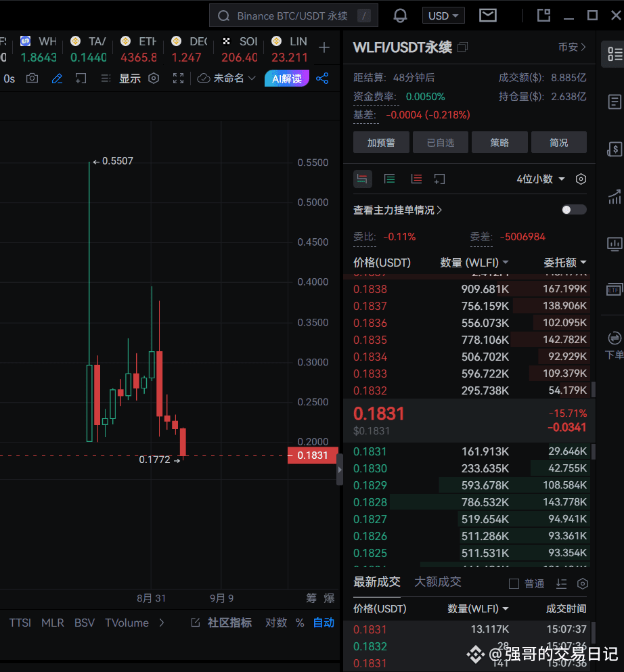Click the 简况 button
The image size is (624, 672).
tap(559, 142)
